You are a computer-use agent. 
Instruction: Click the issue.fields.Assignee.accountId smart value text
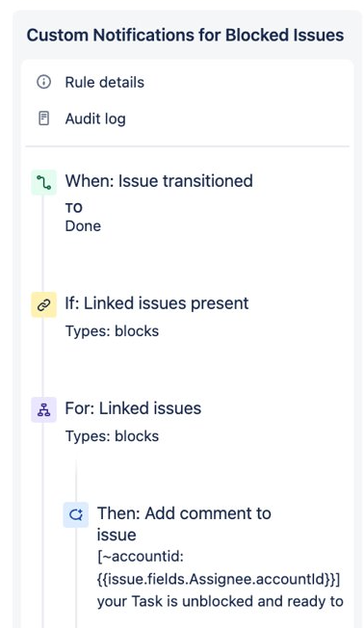[219, 579]
